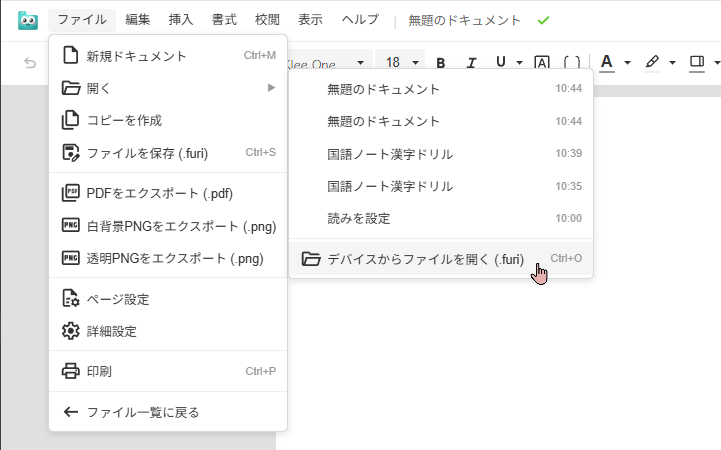This screenshot has height=450, width=721.
Task: Click the page settings icon
Action: point(71,299)
